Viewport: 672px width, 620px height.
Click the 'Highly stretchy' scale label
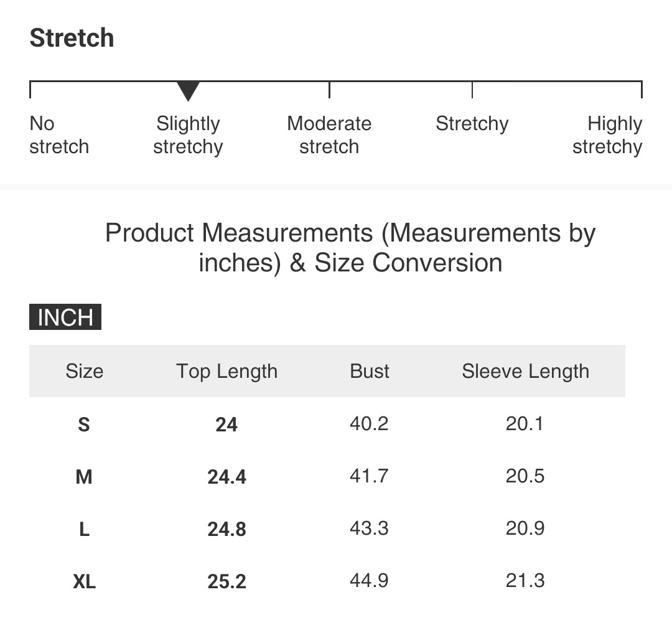[x=607, y=135]
